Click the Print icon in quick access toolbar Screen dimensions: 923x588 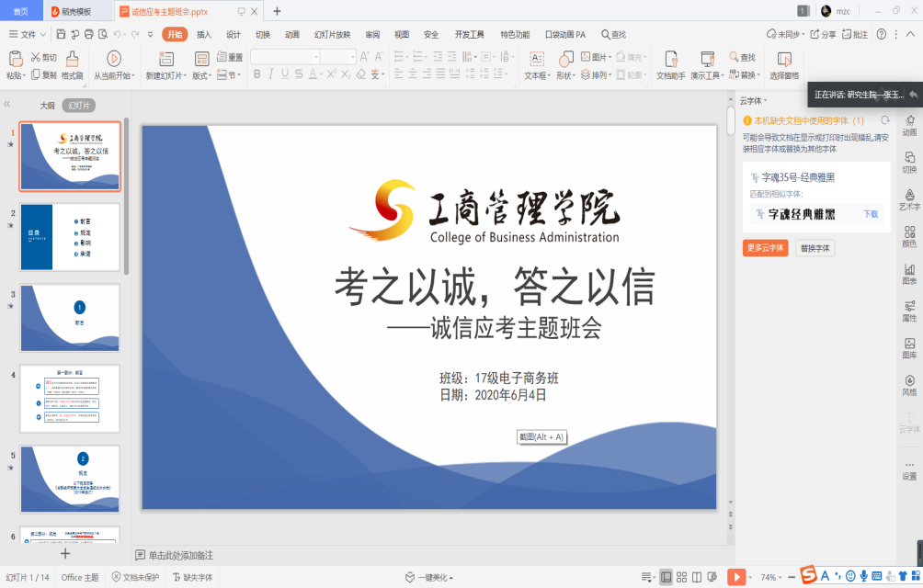[x=89, y=34]
